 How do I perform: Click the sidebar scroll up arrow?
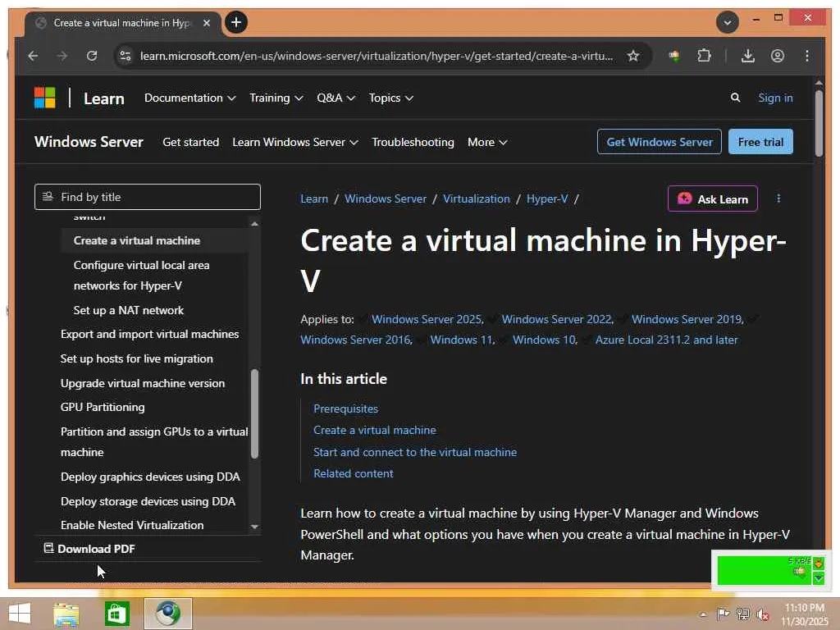pyautogui.click(x=254, y=223)
